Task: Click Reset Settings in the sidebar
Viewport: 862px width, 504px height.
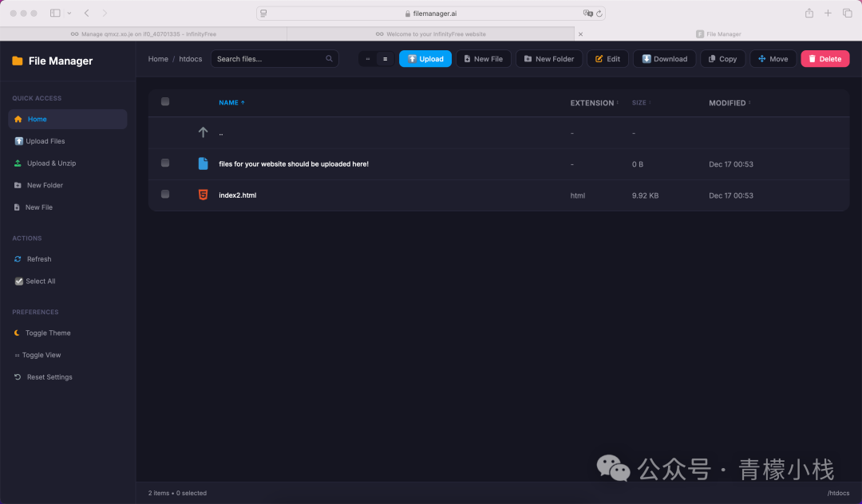Action: point(68,376)
